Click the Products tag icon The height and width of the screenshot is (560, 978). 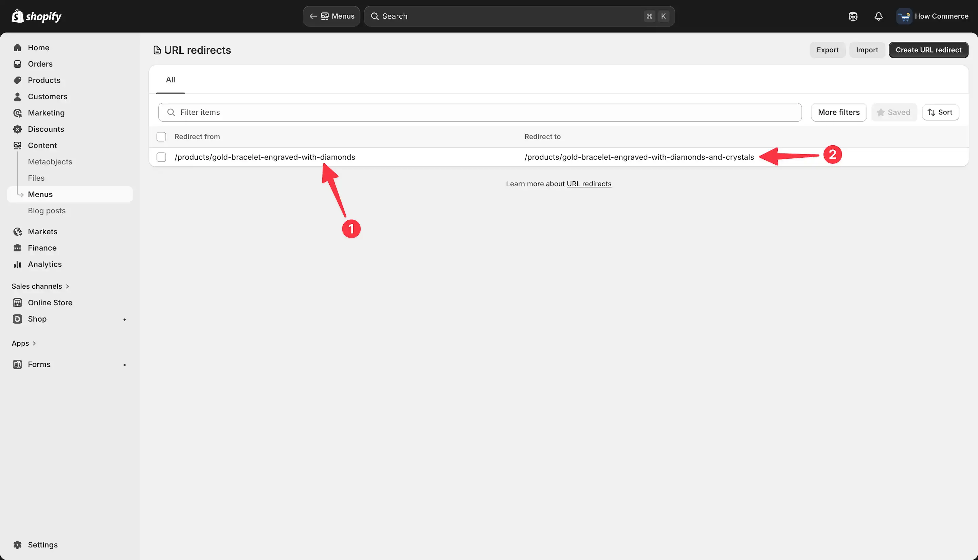[17, 80]
